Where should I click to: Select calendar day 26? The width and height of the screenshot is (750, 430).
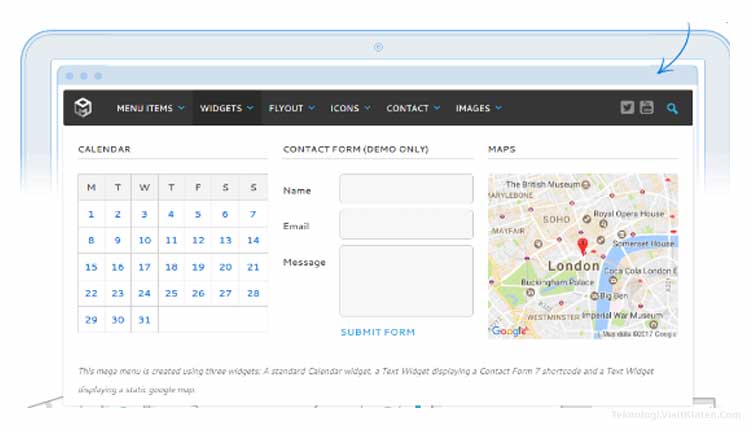(x=198, y=293)
